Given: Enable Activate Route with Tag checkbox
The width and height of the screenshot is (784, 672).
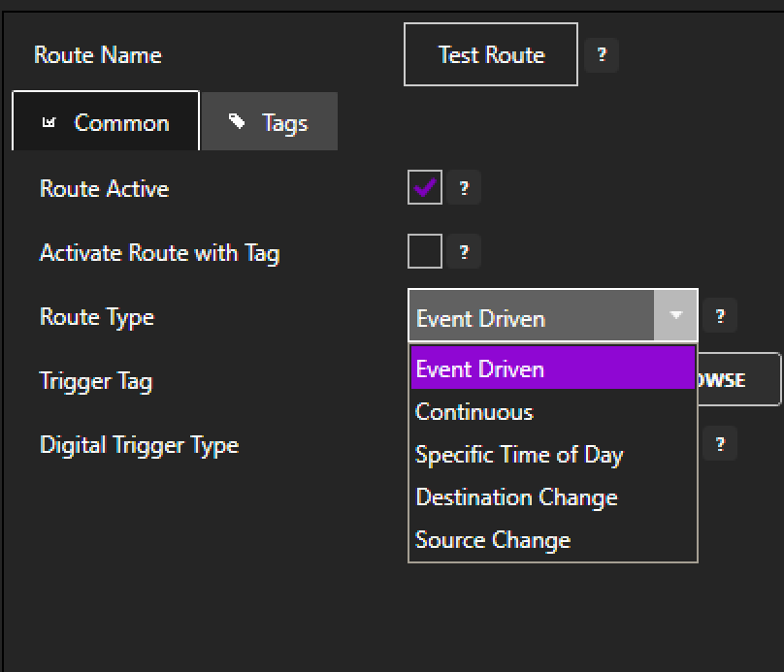Looking at the screenshot, I should click(x=425, y=252).
